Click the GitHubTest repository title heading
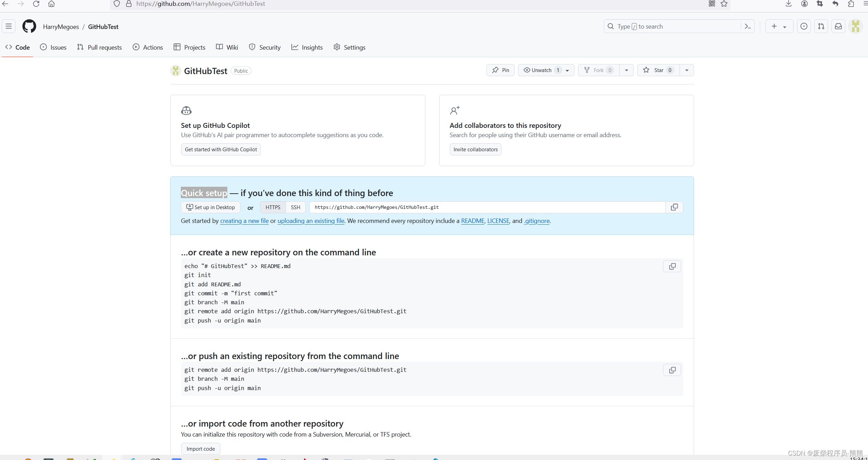Screen dimensions: 868x460 pyautogui.click(x=206, y=71)
